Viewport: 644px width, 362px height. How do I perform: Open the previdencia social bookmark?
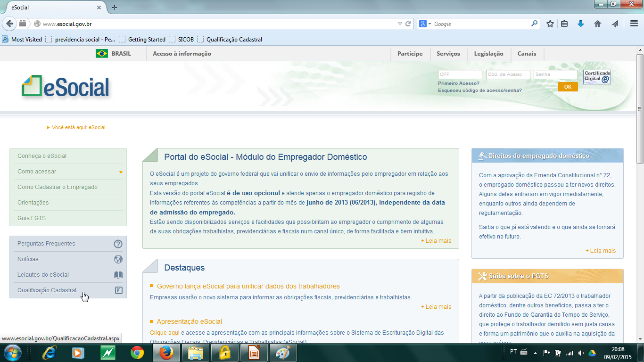[80, 40]
